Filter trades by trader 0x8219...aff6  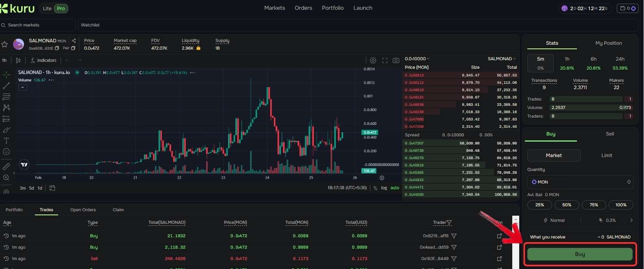(x=454, y=236)
